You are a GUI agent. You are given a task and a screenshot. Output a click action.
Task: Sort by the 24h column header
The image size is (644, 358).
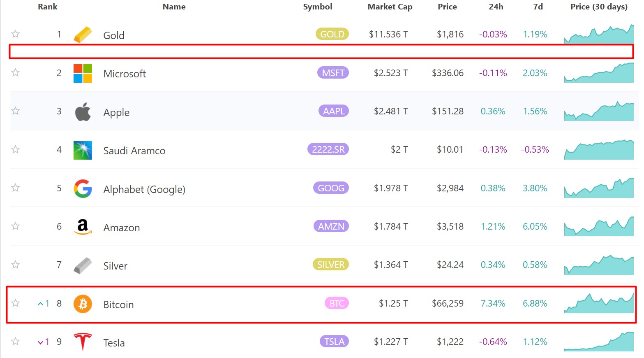[x=496, y=7]
